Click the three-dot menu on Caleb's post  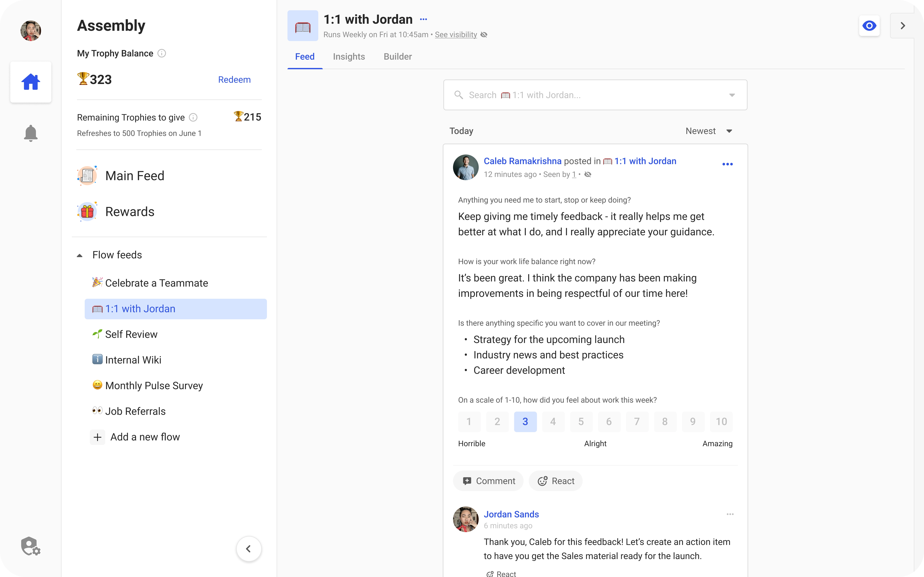point(728,164)
